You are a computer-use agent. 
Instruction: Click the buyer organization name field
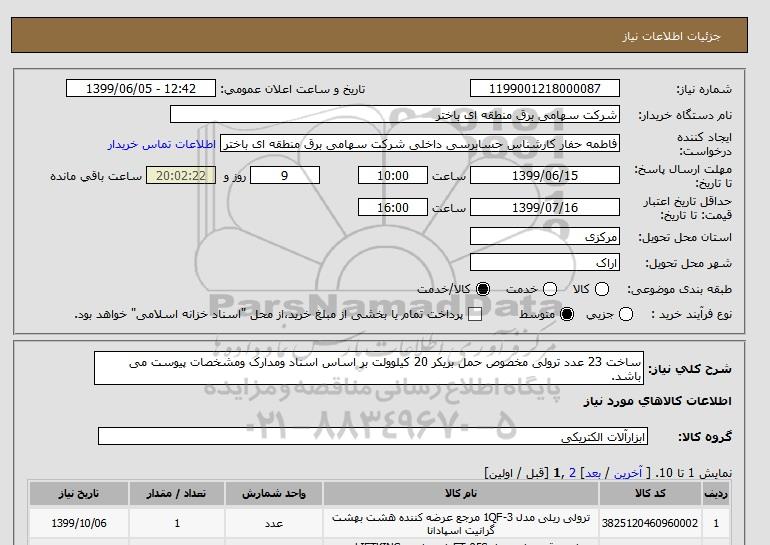395,114
